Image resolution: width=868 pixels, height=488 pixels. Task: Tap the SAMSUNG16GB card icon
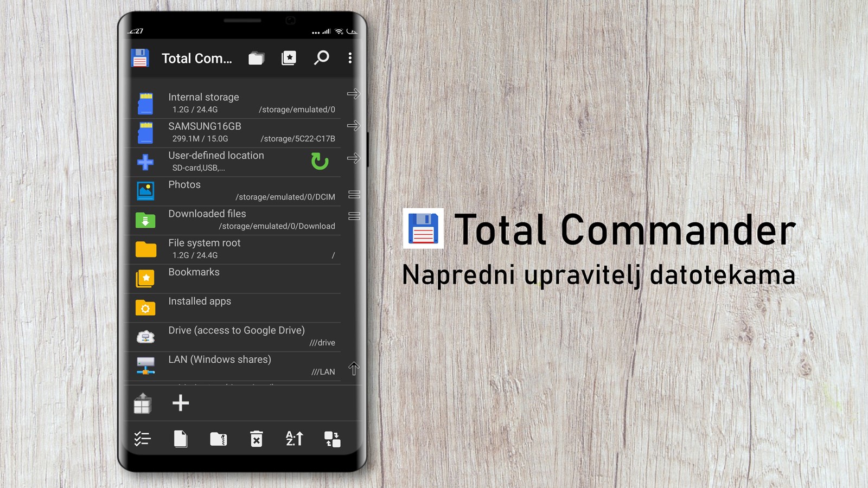click(x=145, y=133)
